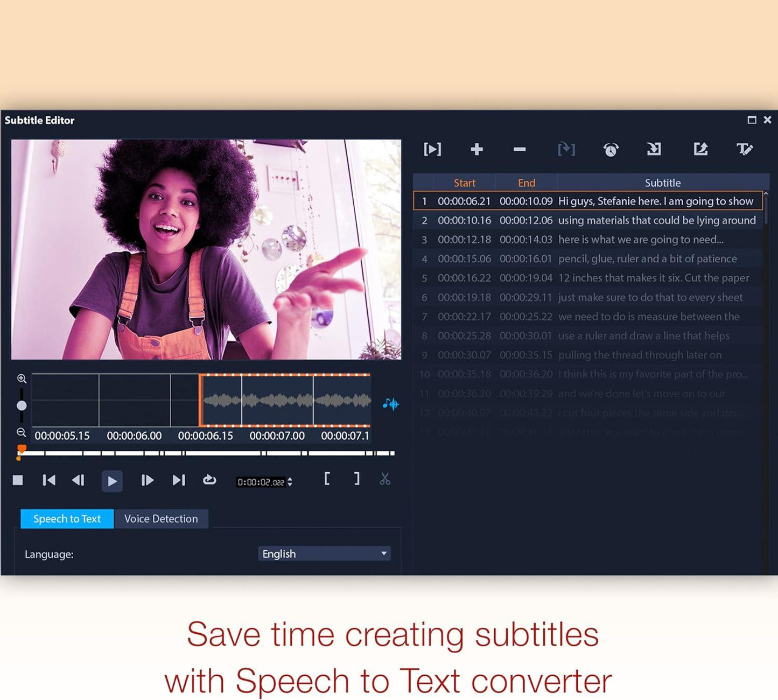This screenshot has width=778, height=700.
Task: Open the text edit icon on the toolbar
Action: click(745, 150)
